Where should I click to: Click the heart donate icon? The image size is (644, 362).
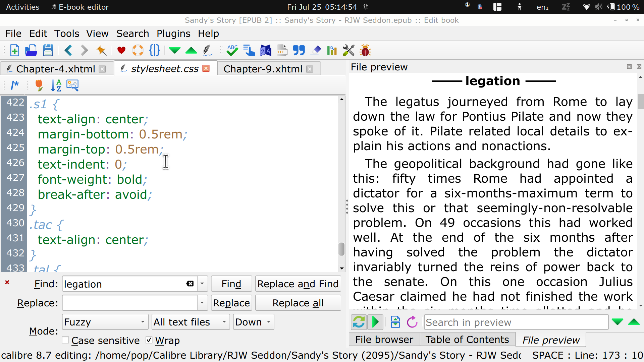[121, 51]
